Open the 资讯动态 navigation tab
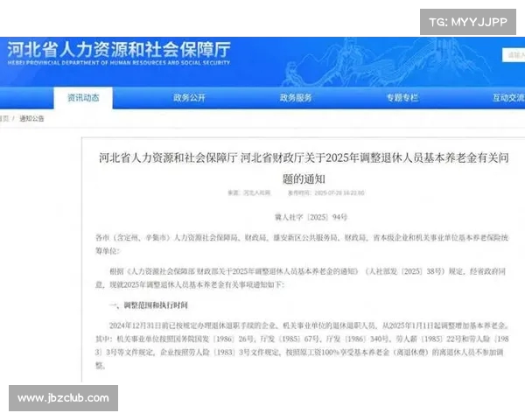Image resolution: width=525 pixels, height=420 pixels. [x=83, y=97]
